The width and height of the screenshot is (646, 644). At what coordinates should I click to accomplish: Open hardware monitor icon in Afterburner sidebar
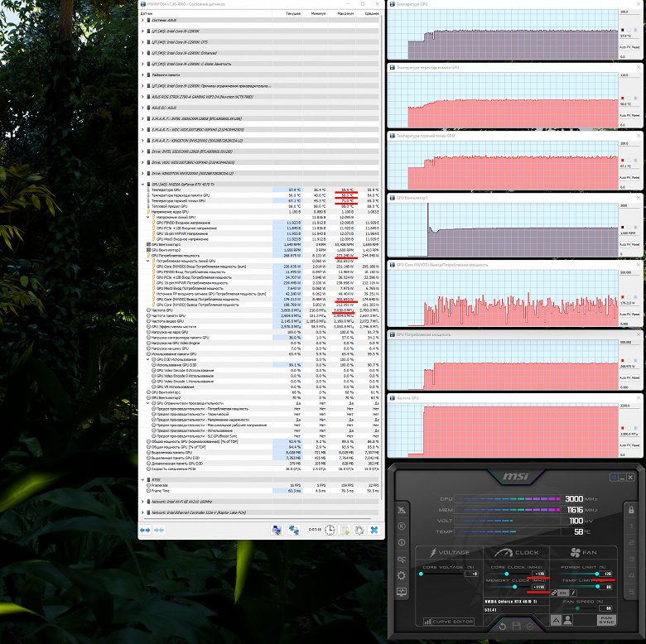(x=402, y=592)
